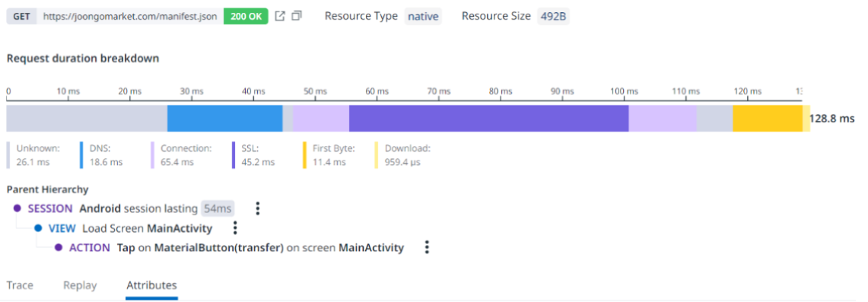Click the SSL 45.2 ms legend entry

(x=253, y=155)
